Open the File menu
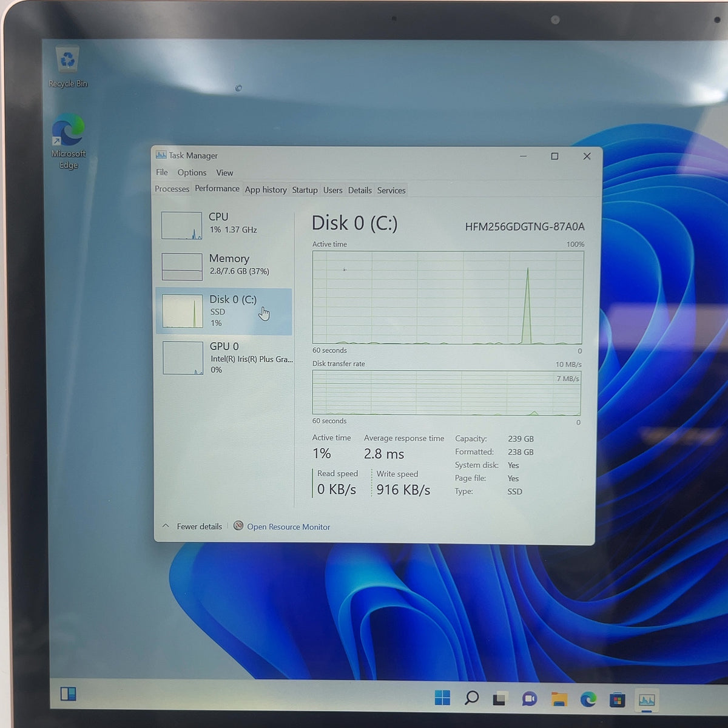This screenshot has height=728, width=728. pyautogui.click(x=161, y=172)
